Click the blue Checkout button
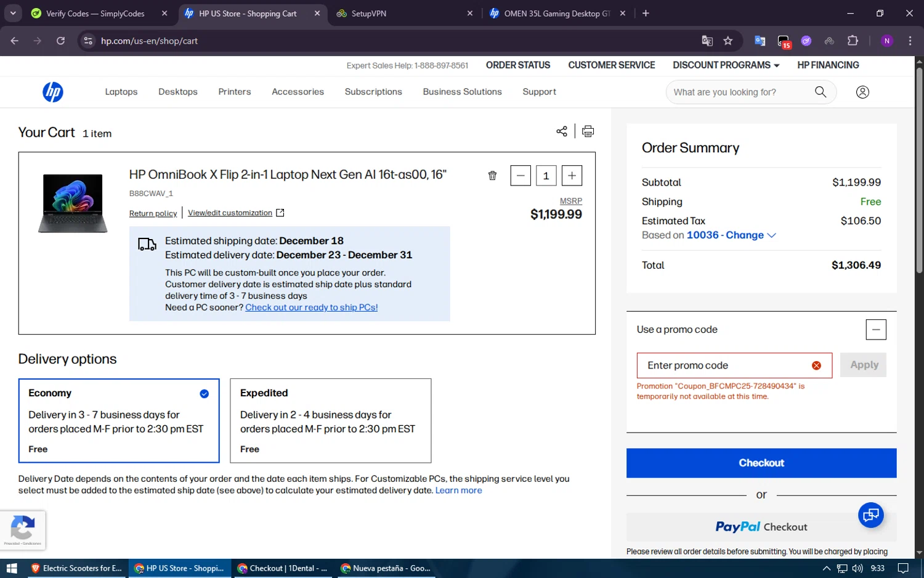Image resolution: width=924 pixels, height=578 pixels. pos(761,463)
